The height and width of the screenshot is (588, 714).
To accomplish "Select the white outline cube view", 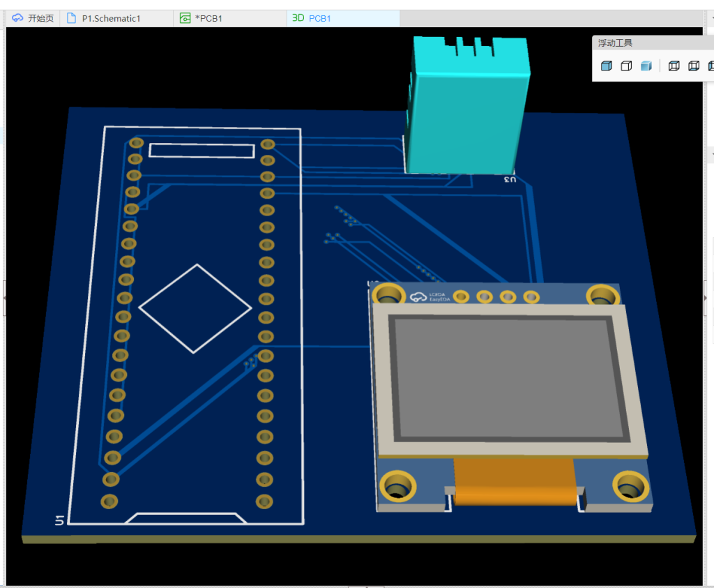I will point(626,66).
